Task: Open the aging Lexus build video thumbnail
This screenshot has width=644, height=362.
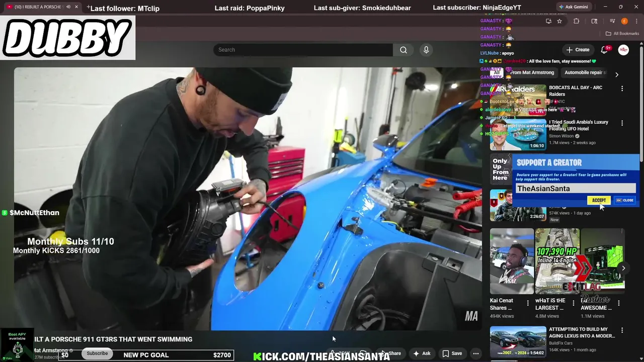Action: pyautogui.click(x=518, y=341)
